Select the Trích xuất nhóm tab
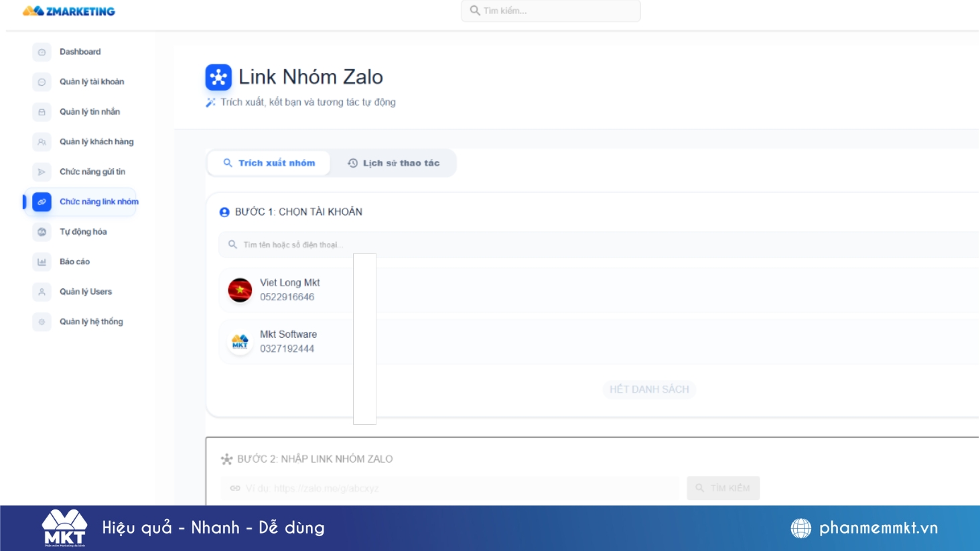This screenshot has width=980, height=551. tap(268, 162)
